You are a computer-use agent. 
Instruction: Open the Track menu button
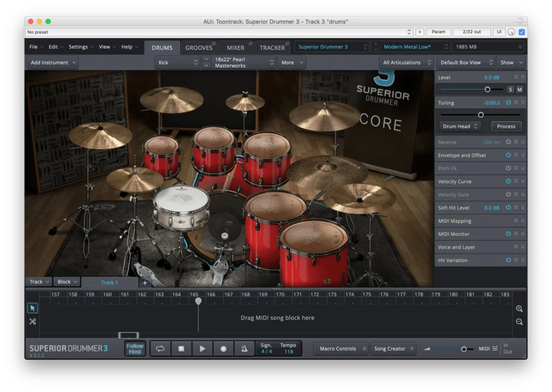(x=39, y=282)
